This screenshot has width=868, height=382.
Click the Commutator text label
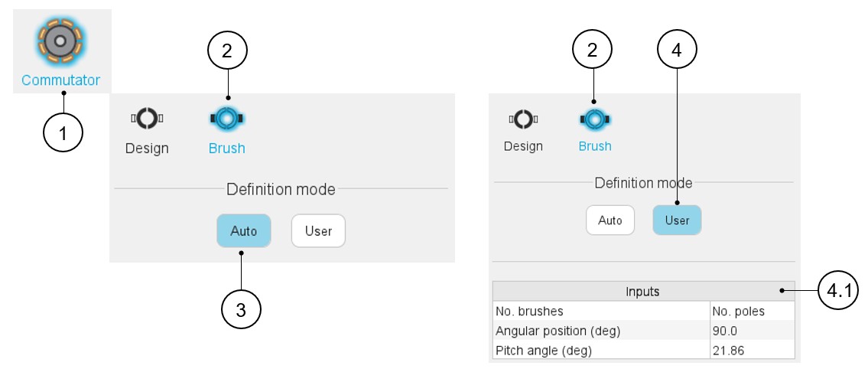(x=60, y=80)
